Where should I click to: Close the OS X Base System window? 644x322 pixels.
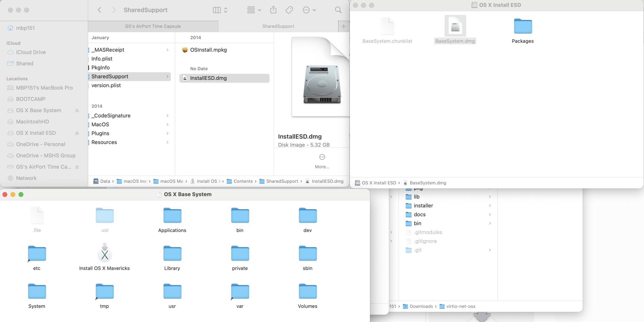(5, 194)
